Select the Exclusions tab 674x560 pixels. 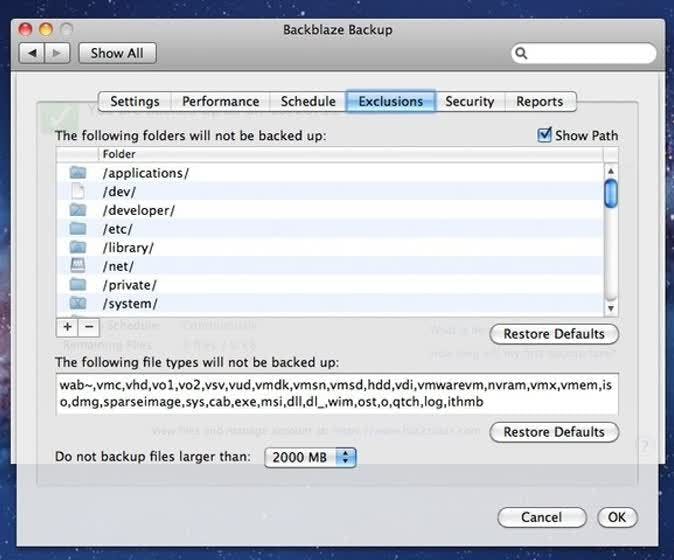point(391,101)
